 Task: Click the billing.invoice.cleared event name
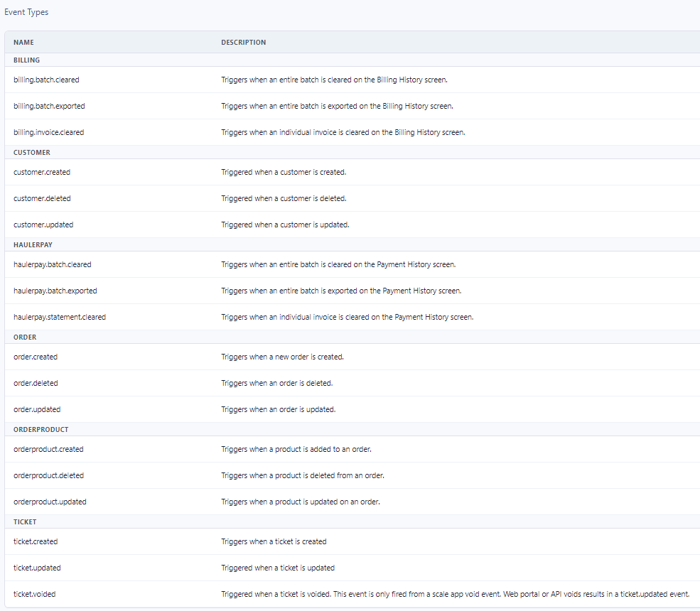[48, 132]
